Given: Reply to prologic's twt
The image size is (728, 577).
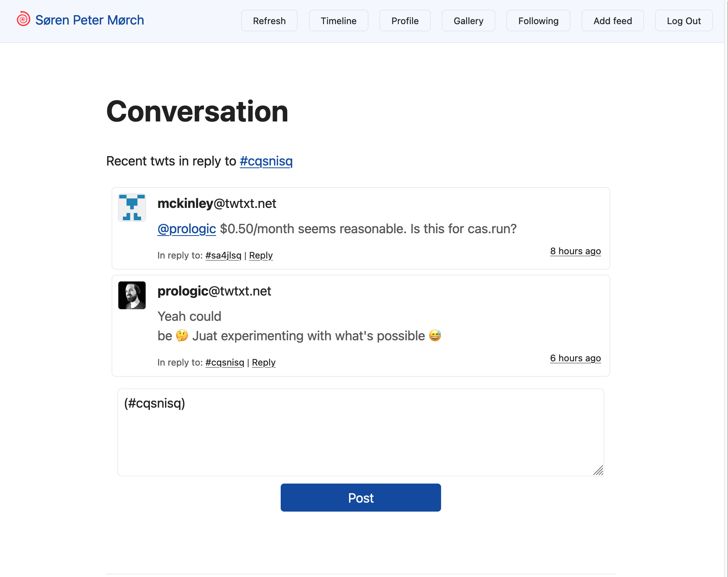Looking at the screenshot, I should click(264, 362).
